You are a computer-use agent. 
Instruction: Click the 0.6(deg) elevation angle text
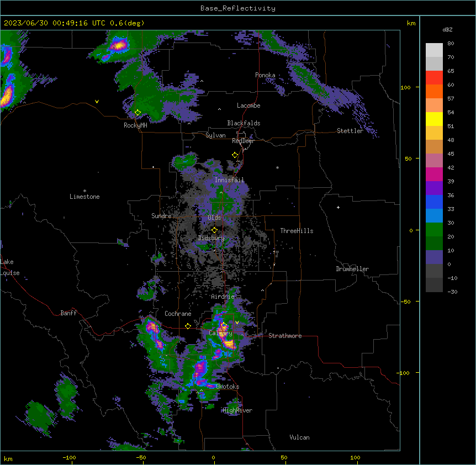pos(127,23)
